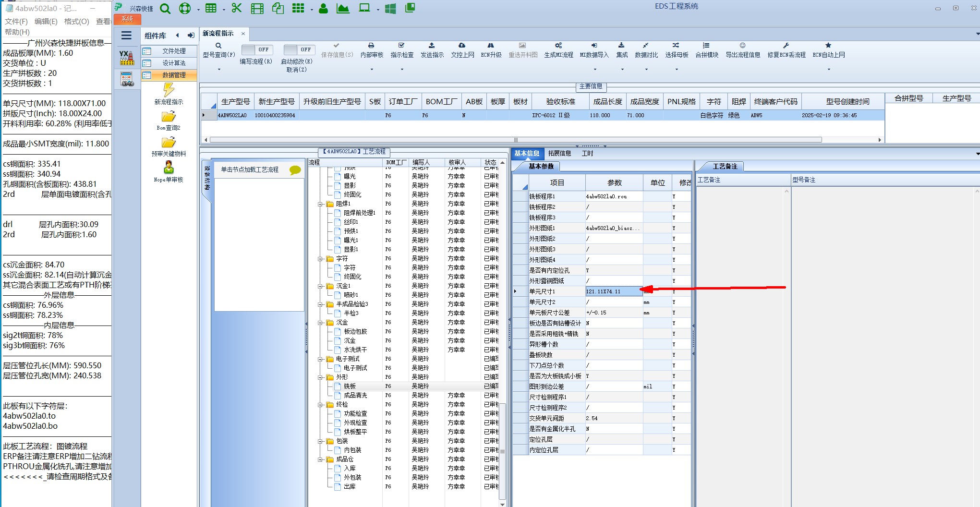Open the hamburger menu in sidebar
This screenshot has width=980, height=507.
[126, 36]
